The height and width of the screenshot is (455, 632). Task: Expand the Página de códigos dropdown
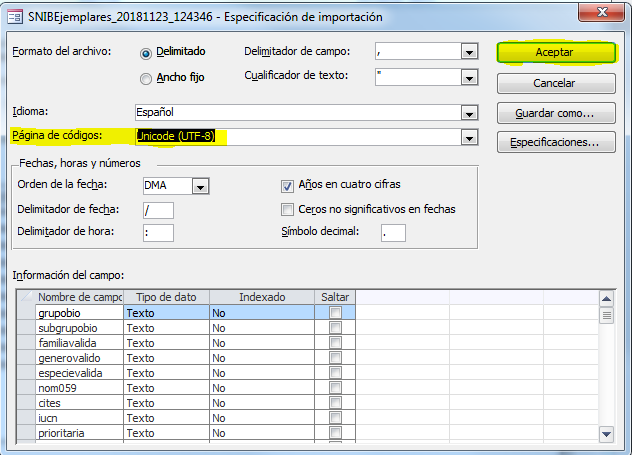[x=468, y=137]
